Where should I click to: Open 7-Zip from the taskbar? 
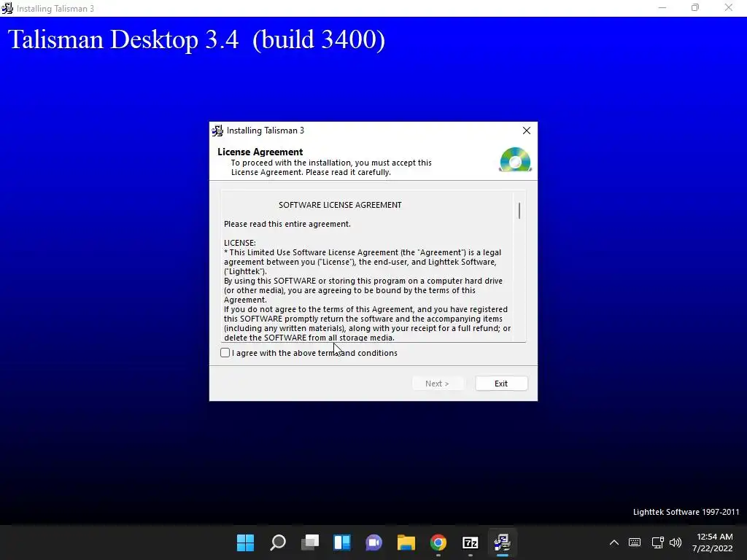tap(471, 542)
